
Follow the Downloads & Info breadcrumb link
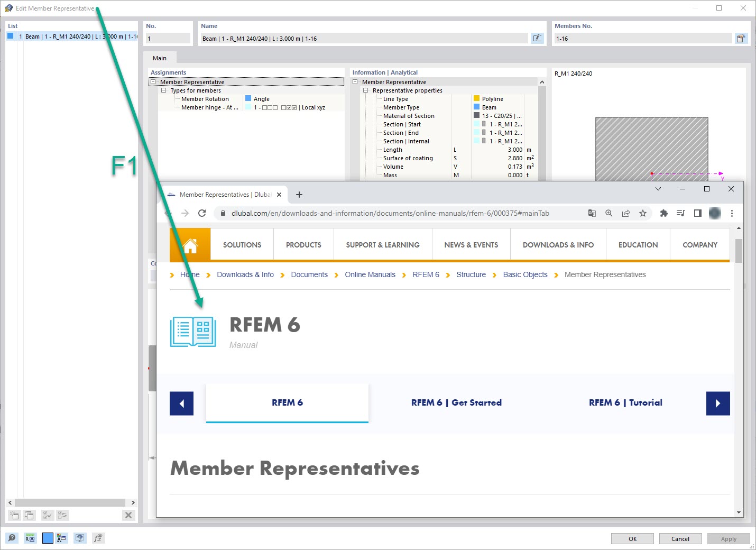click(x=245, y=274)
